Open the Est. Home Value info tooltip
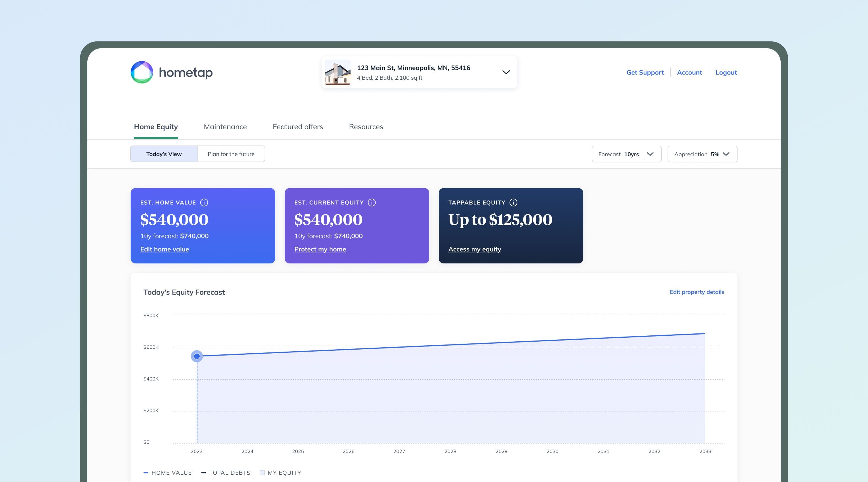 [x=205, y=202]
